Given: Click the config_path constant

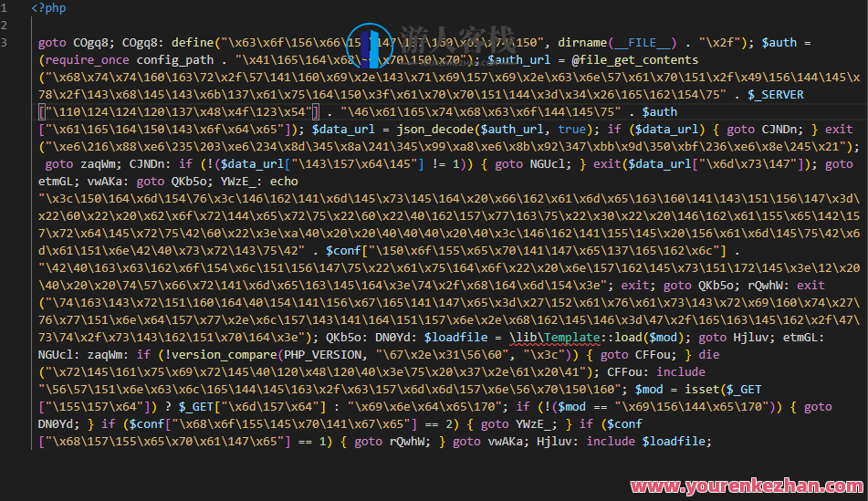Looking at the screenshot, I should pyautogui.click(x=173, y=60).
